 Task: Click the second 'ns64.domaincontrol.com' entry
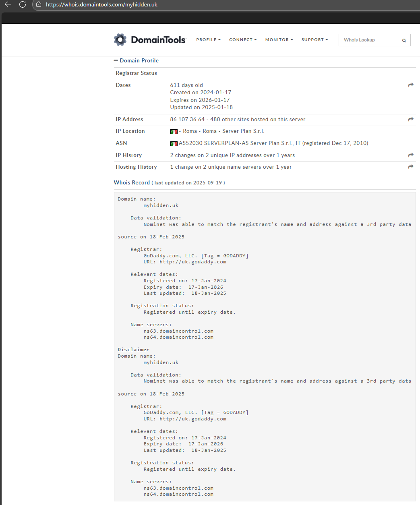pyautogui.click(x=178, y=495)
